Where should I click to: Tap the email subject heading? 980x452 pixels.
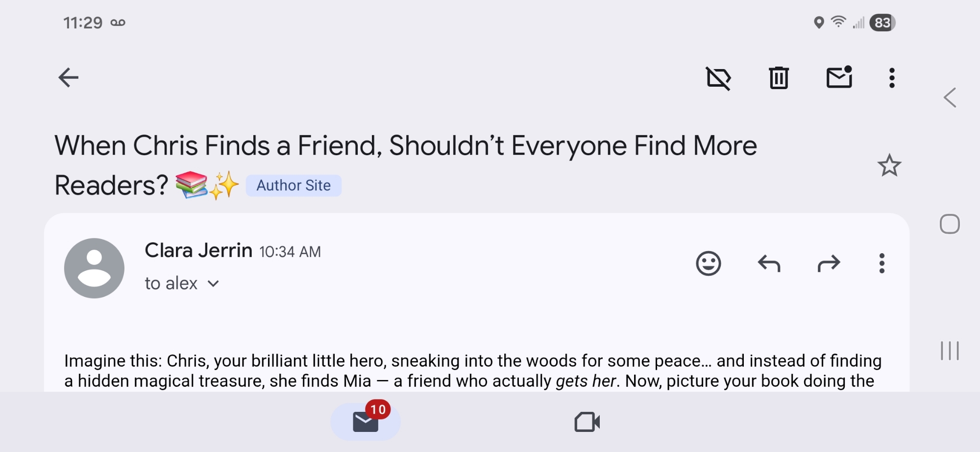[405, 146]
